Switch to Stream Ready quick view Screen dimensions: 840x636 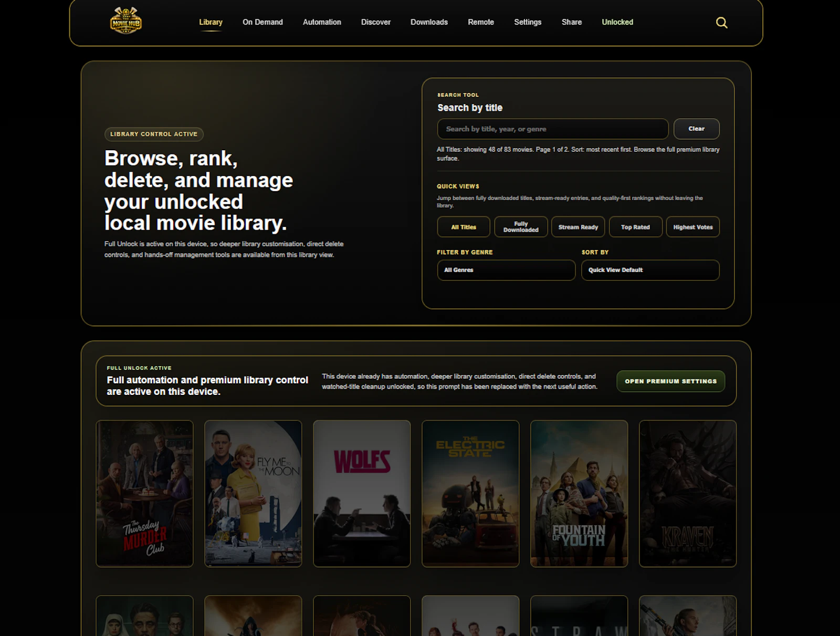click(x=578, y=227)
